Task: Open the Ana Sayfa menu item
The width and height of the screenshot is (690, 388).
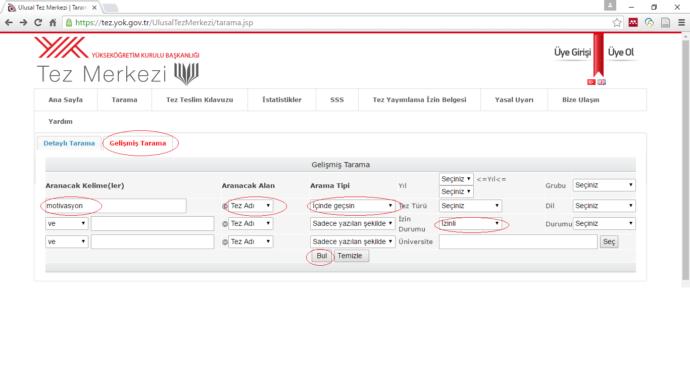Action: (66, 100)
